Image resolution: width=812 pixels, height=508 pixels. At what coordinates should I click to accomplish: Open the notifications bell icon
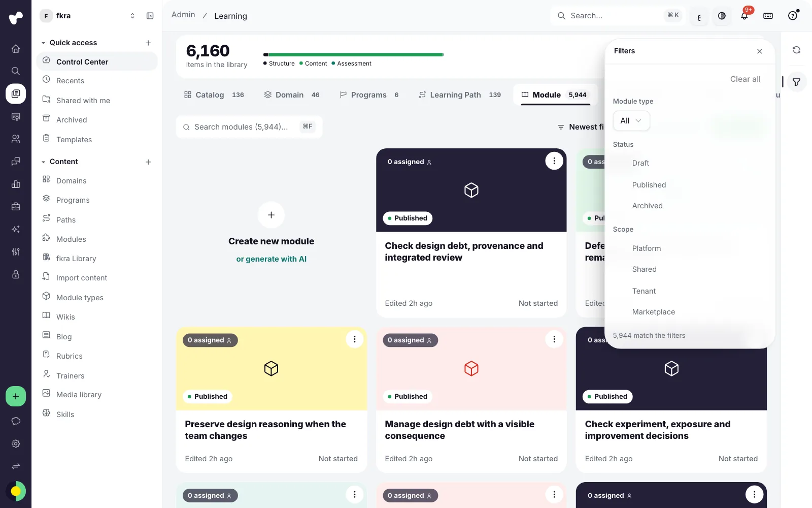(745, 16)
